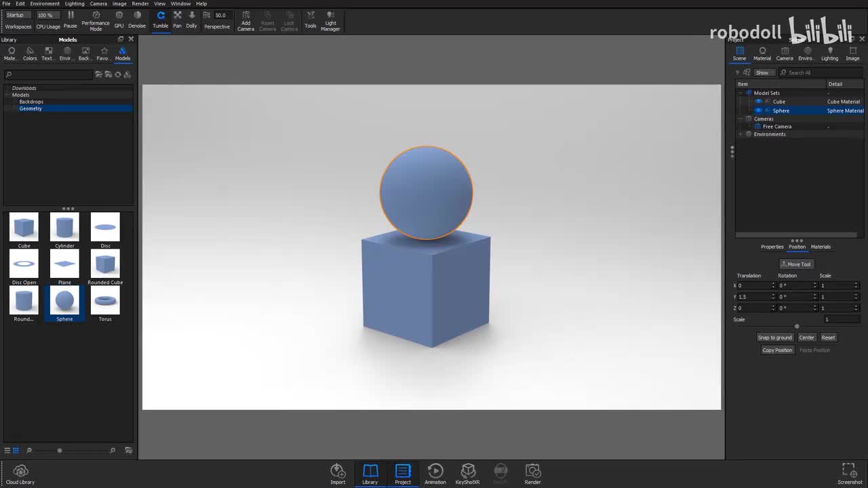This screenshot has width=868, height=488.
Task: Click the Search All field in Scene
Action: (823, 73)
